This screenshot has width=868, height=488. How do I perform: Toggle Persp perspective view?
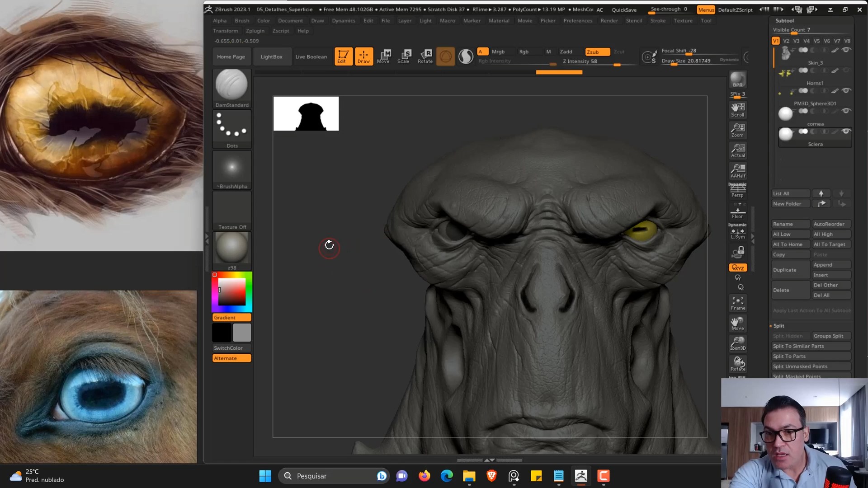point(737,191)
